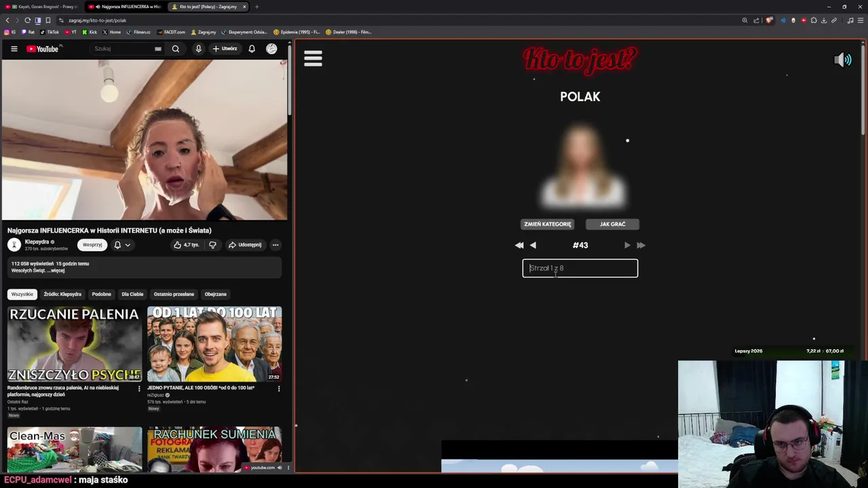Open the Jak grać instructions
Screen dimensions: 868x488
[x=612, y=224]
